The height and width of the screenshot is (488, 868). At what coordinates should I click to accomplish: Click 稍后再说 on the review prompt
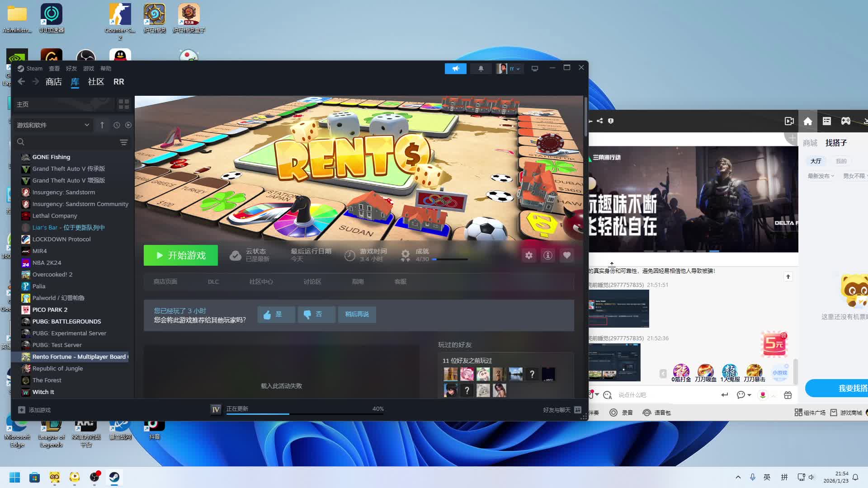click(357, 314)
